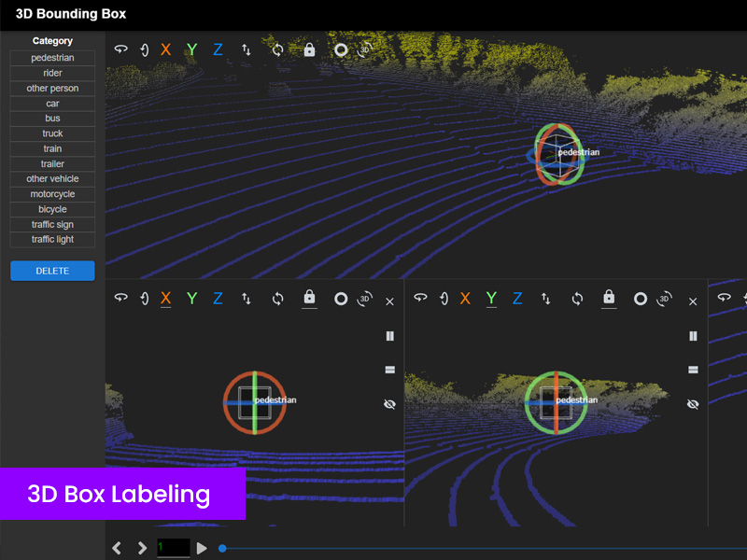Toggle visibility eye icon in bottom-left view
This screenshot has height=560, width=747.
tap(389, 404)
